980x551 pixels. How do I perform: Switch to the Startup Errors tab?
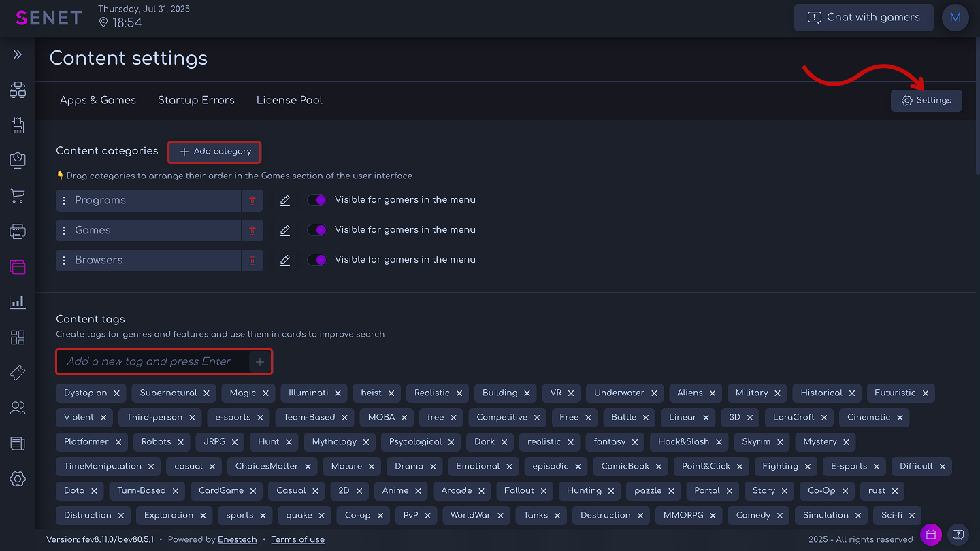point(196,100)
